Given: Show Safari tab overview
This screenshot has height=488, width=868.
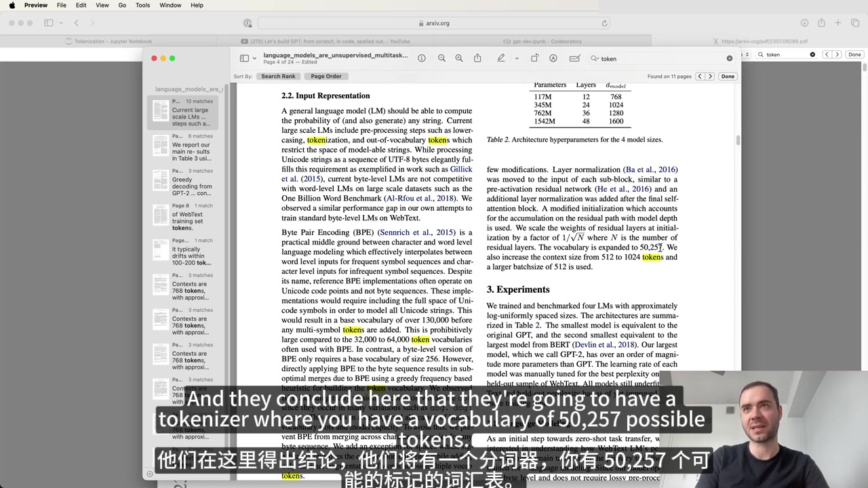Looking at the screenshot, I should tap(854, 23).
